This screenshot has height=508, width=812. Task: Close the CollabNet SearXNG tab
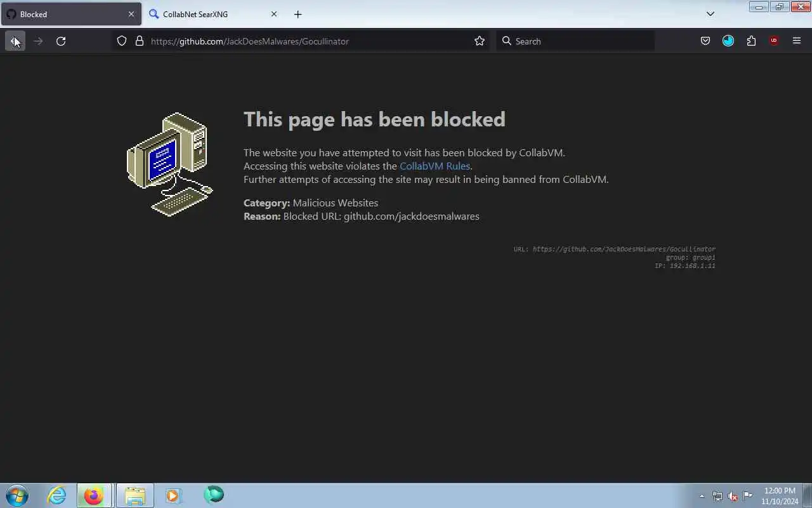tap(274, 14)
